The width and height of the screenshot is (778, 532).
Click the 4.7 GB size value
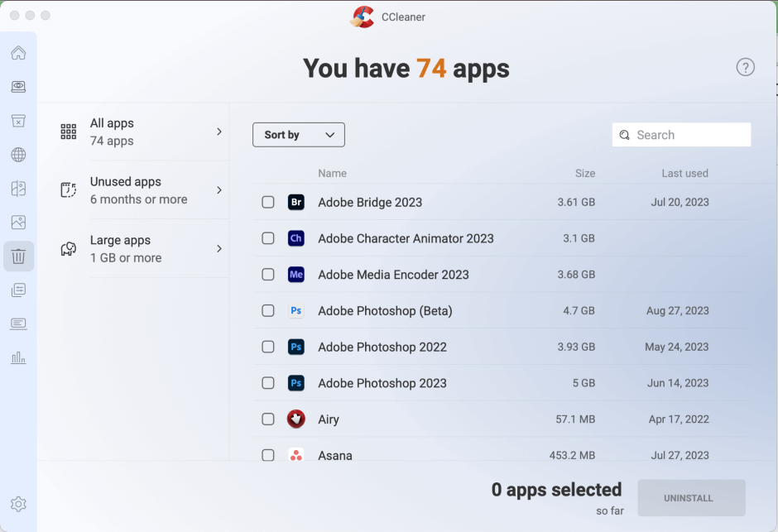[579, 311]
